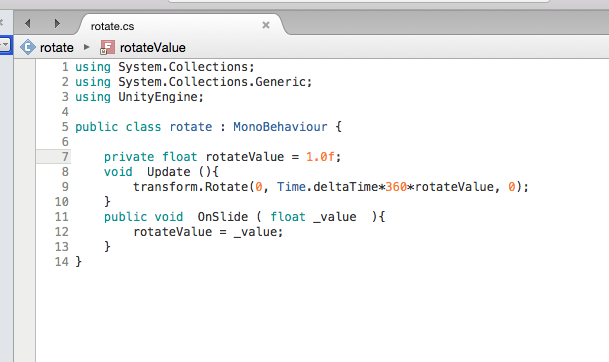
Task: Click 'float _value' parameter on line 11
Action: tap(313, 217)
